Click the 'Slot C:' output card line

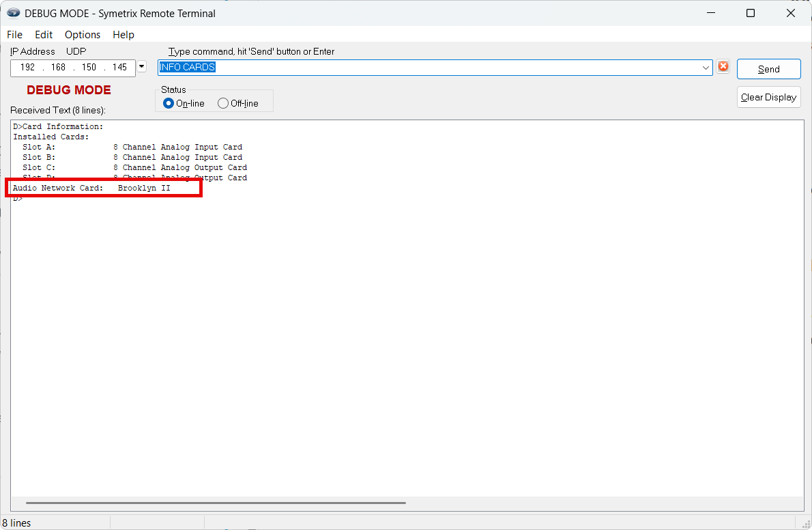click(x=134, y=167)
